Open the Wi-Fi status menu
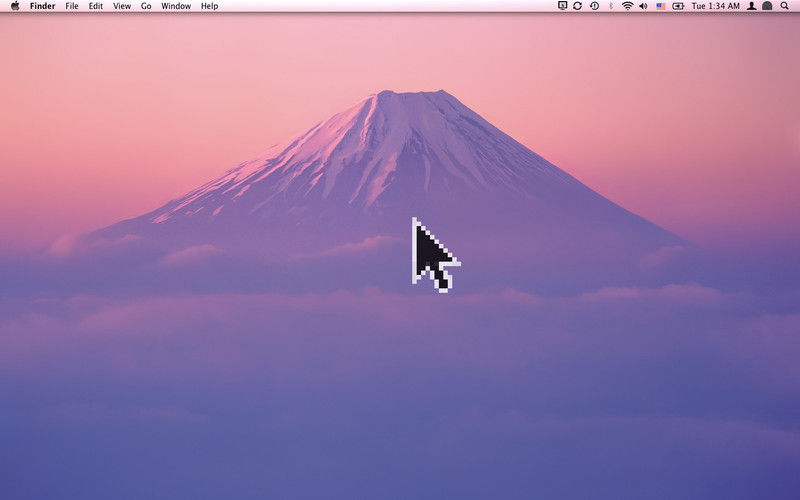 coord(628,6)
